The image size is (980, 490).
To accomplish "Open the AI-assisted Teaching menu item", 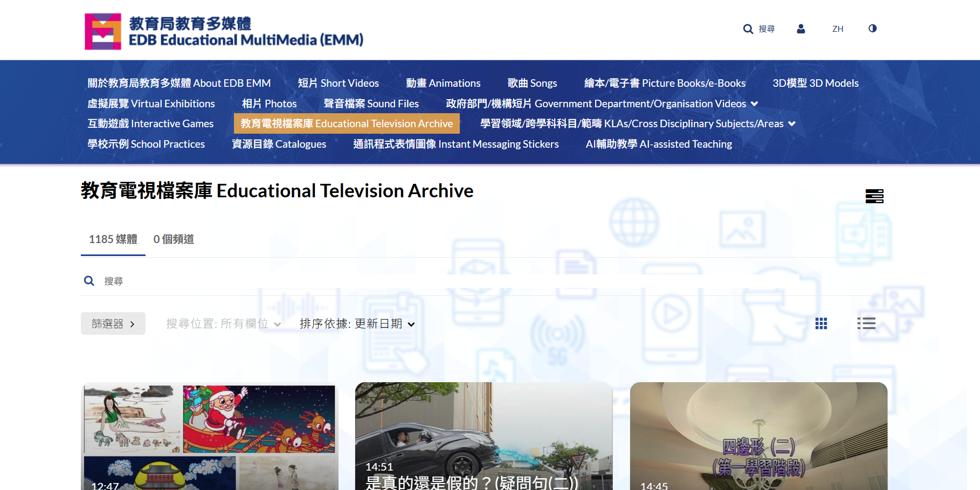I will [658, 144].
